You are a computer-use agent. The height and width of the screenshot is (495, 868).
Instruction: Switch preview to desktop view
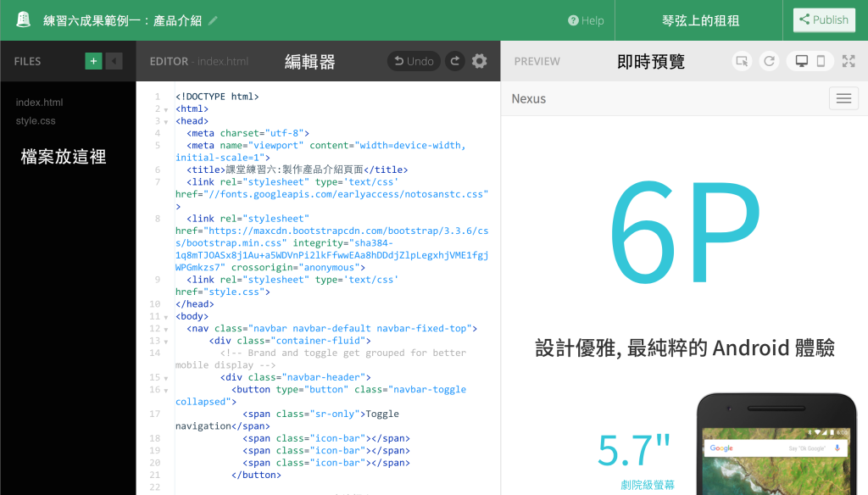(x=801, y=61)
